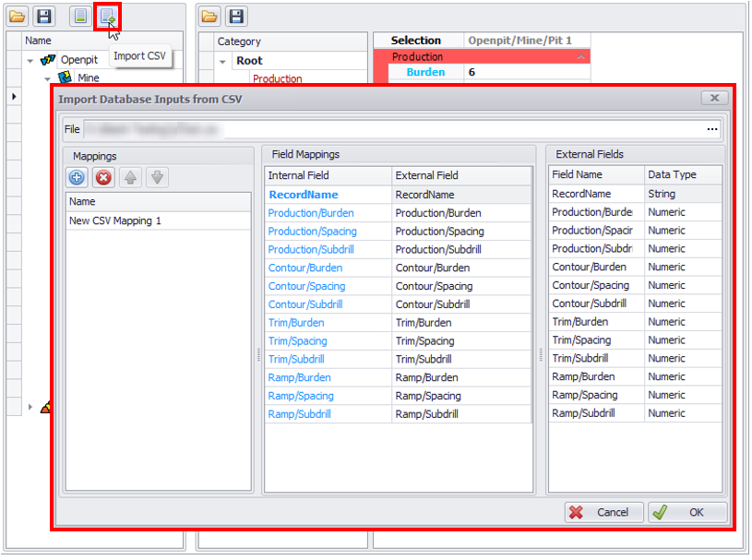Collapse the Production section chevron

pyautogui.click(x=580, y=57)
